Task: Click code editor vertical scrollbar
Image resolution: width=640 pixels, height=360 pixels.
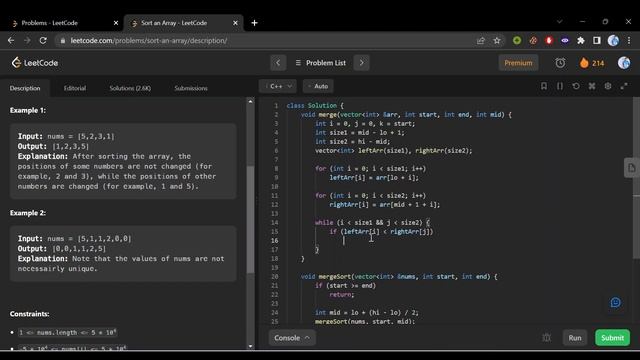Action: (636, 178)
